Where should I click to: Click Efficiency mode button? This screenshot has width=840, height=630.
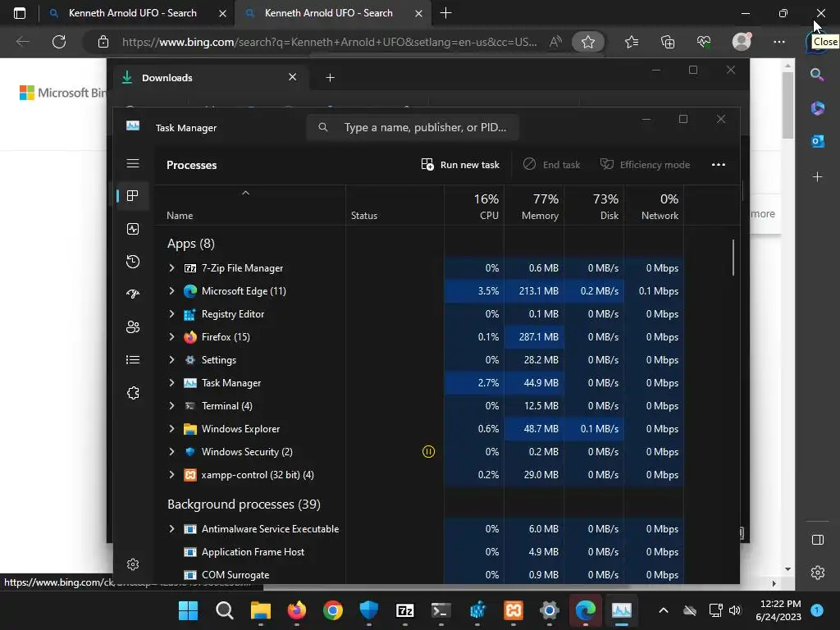coord(645,164)
